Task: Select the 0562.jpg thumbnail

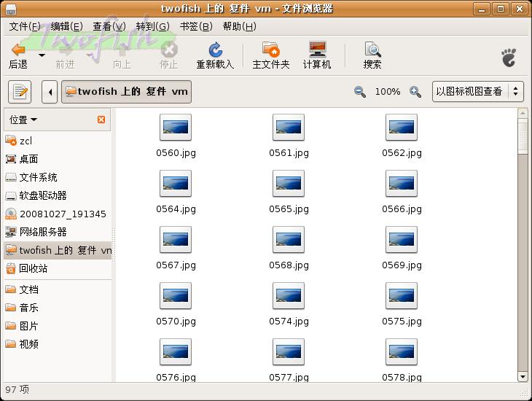Action: coord(402,128)
